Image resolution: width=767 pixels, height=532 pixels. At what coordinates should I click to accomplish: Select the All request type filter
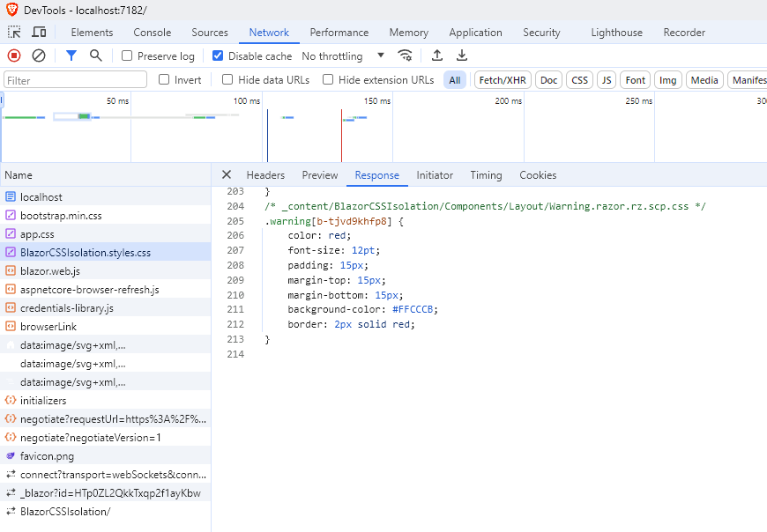[455, 80]
